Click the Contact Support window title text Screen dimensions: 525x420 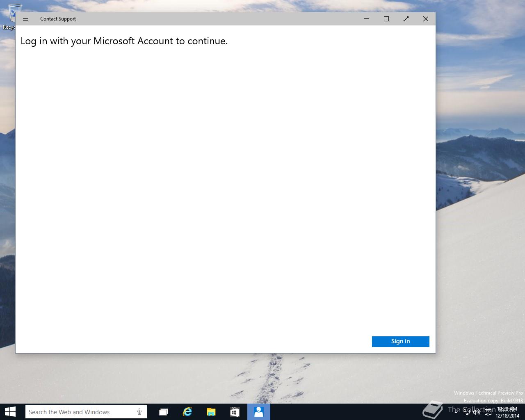[58, 19]
